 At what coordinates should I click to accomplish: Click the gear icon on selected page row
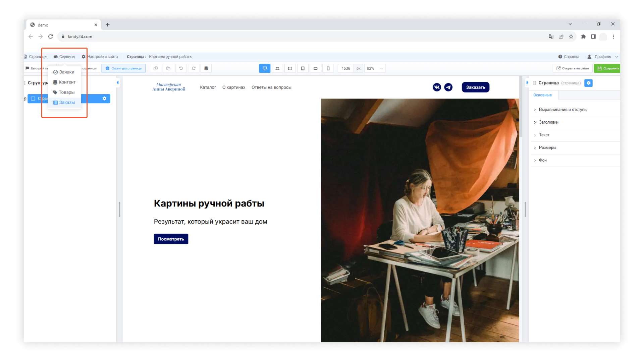(104, 99)
